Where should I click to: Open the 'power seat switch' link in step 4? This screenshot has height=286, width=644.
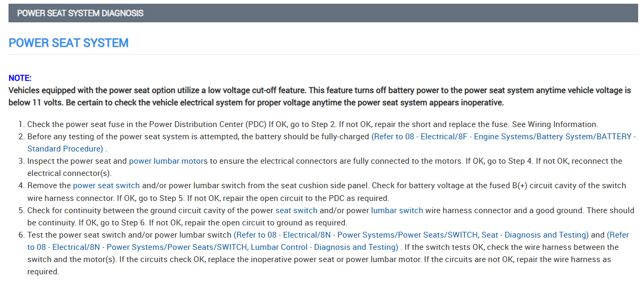106,186
